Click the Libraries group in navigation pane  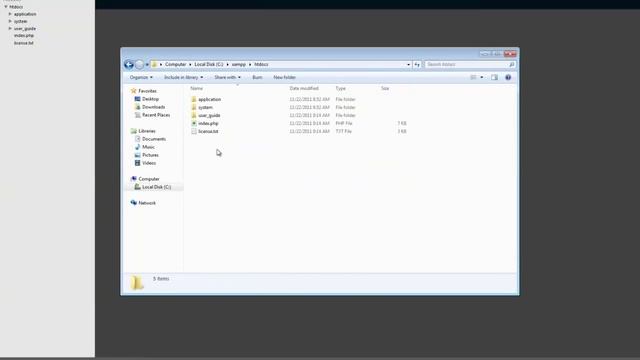pos(143,131)
